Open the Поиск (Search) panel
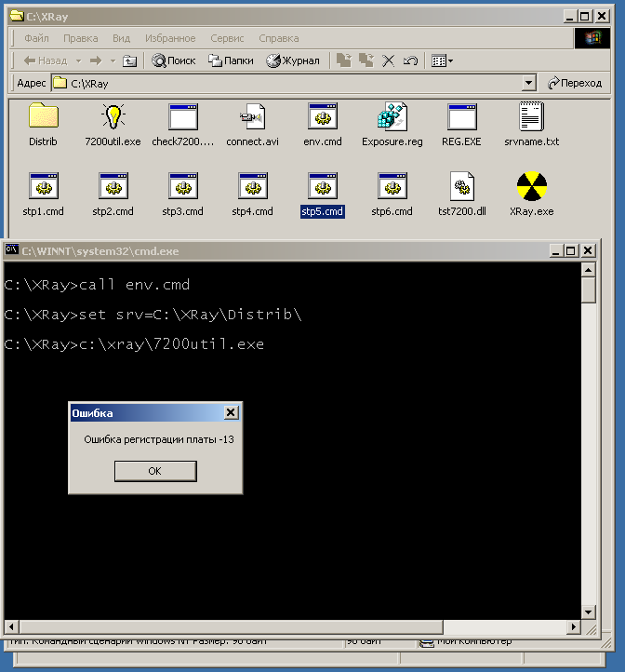This screenshot has width=625, height=672. [174, 60]
